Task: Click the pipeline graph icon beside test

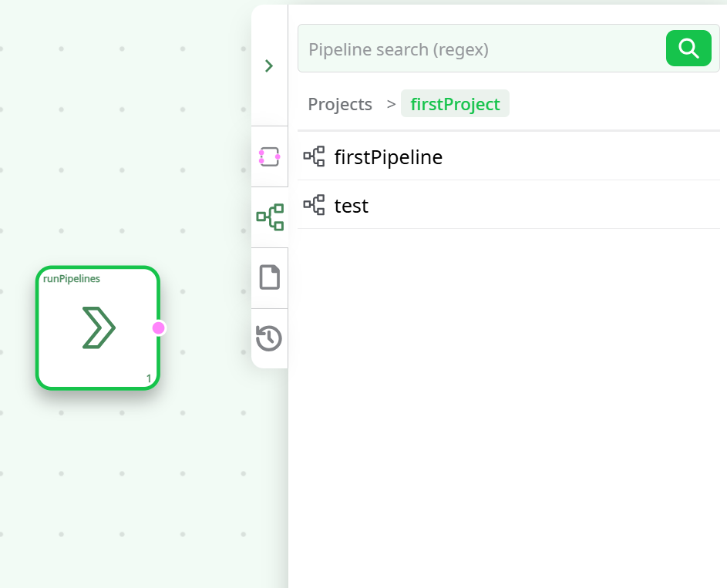Action: 314,205
